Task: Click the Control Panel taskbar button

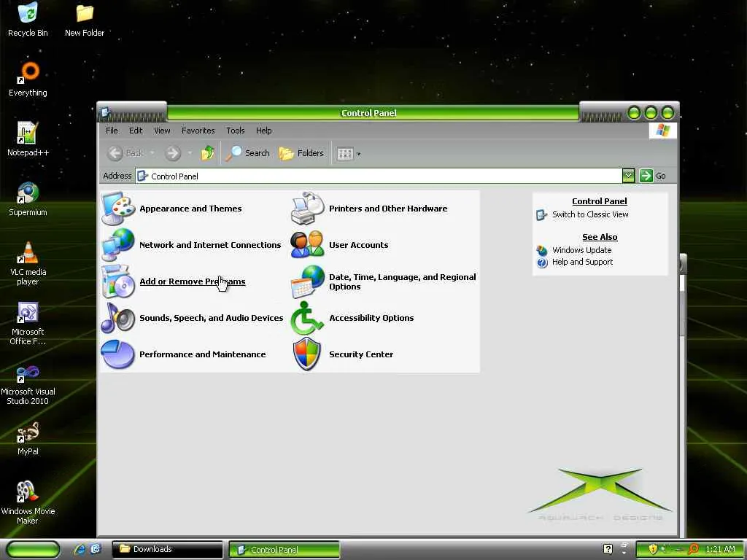Action: point(285,550)
